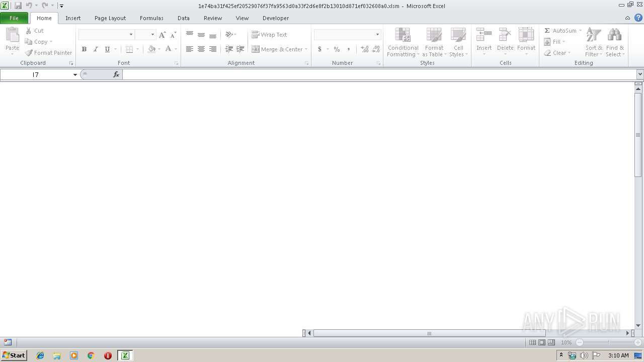Switch to Page Layout tab
This screenshot has width=644, height=362.
pyautogui.click(x=110, y=18)
